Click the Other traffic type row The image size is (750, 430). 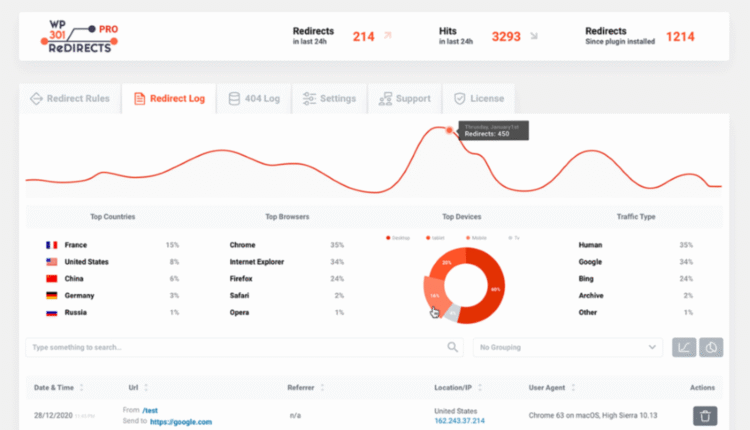pyautogui.click(x=636, y=312)
